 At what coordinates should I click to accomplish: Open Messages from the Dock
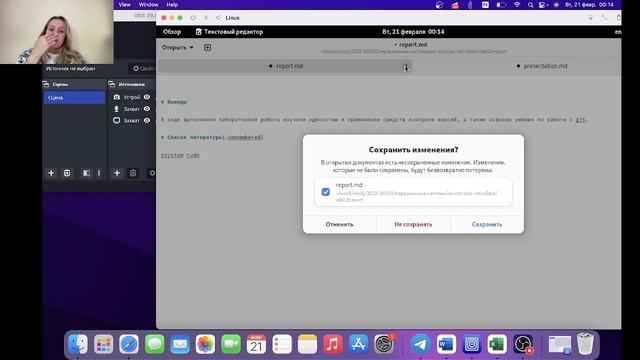coord(154,344)
